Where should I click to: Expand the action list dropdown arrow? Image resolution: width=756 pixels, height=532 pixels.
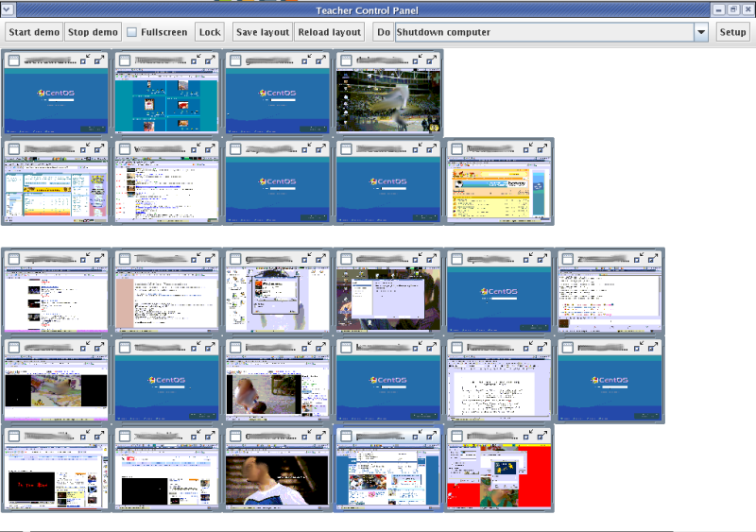[x=701, y=32]
